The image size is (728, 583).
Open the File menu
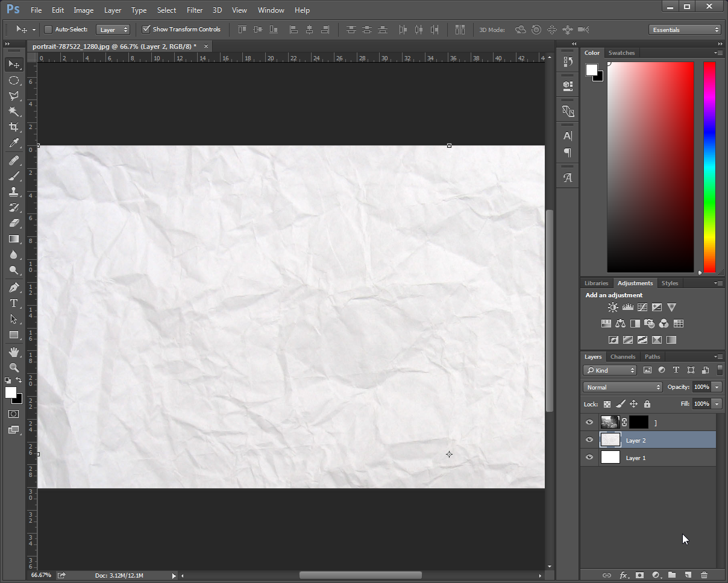point(36,10)
